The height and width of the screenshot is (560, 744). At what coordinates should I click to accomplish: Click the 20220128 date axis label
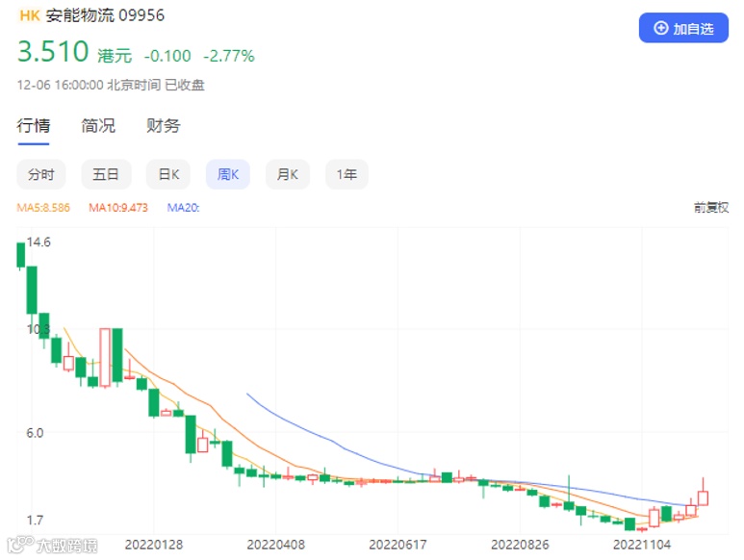click(x=154, y=545)
